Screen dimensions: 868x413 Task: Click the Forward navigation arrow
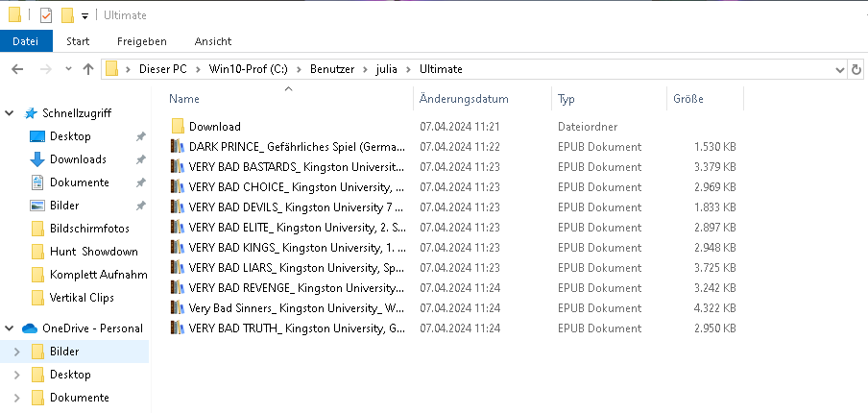46,69
